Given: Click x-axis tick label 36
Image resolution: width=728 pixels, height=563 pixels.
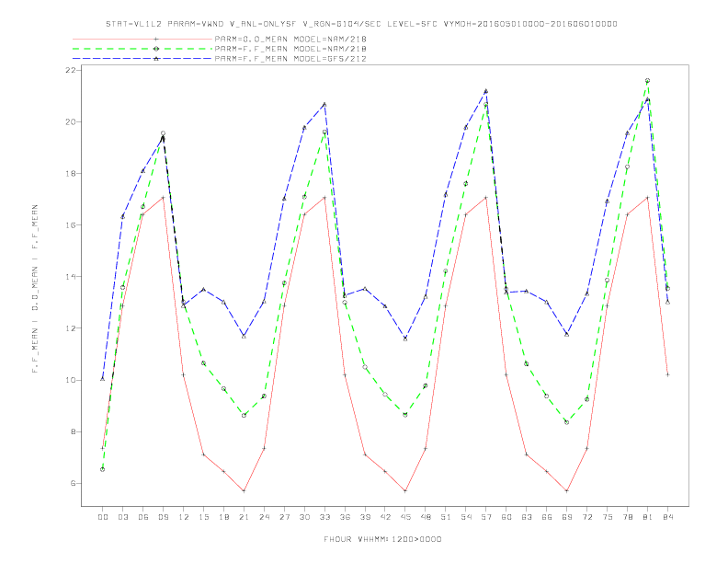Looking at the screenshot, I should (345, 517).
